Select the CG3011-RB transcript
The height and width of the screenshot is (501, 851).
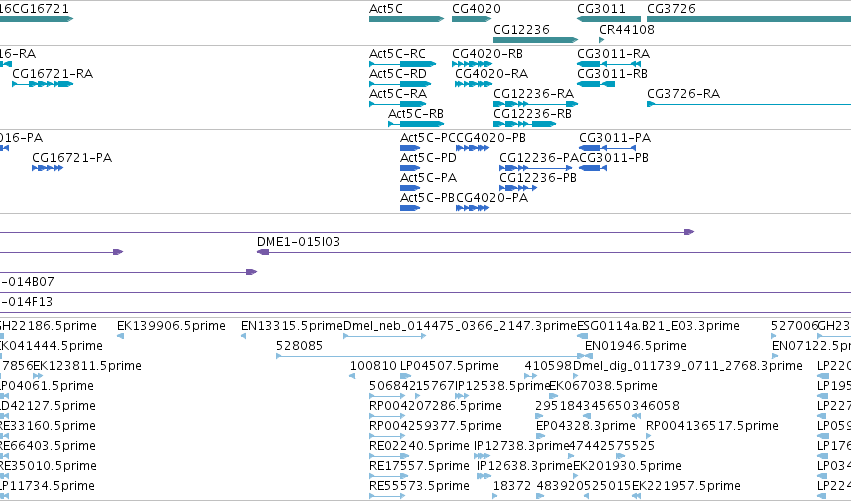tap(596, 84)
